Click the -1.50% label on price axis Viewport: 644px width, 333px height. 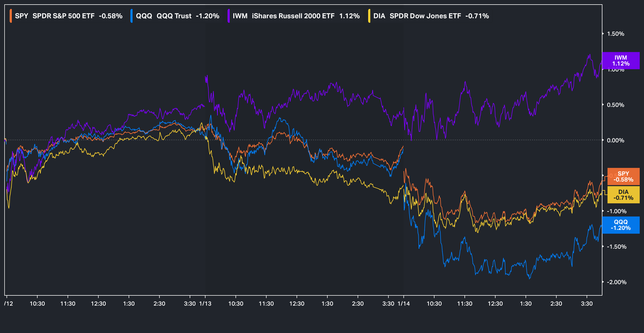(616, 247)
